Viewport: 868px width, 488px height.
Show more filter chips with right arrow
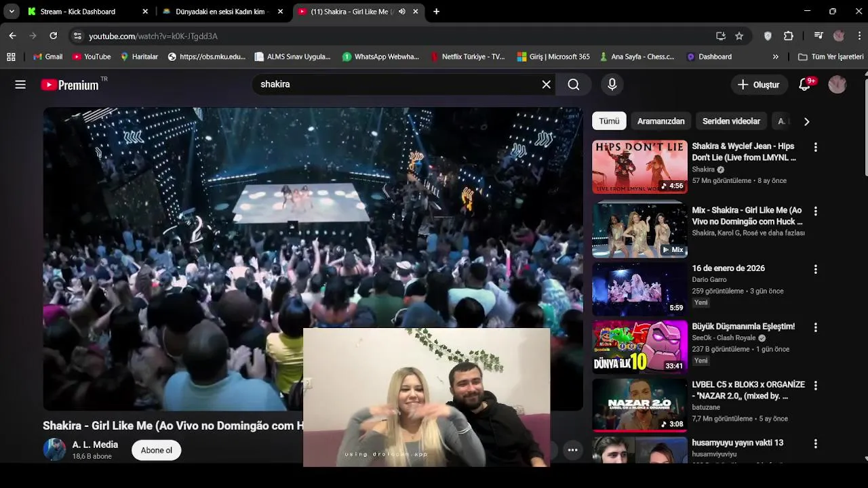806,121
